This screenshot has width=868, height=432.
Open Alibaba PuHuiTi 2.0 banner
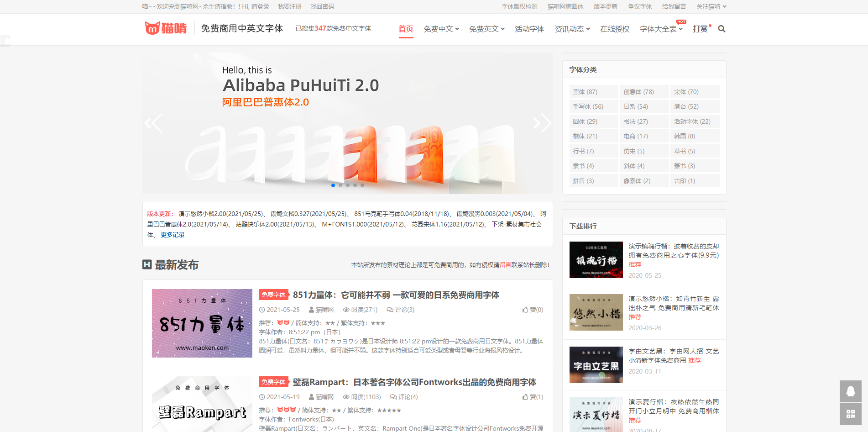(x=348, y=123)
